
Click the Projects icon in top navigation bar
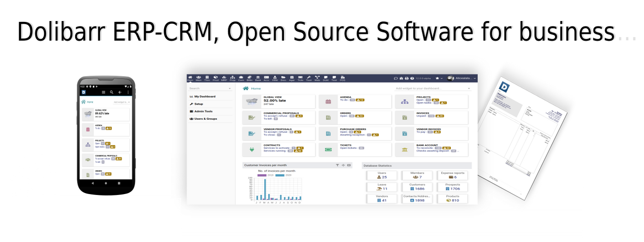point(232,78)
